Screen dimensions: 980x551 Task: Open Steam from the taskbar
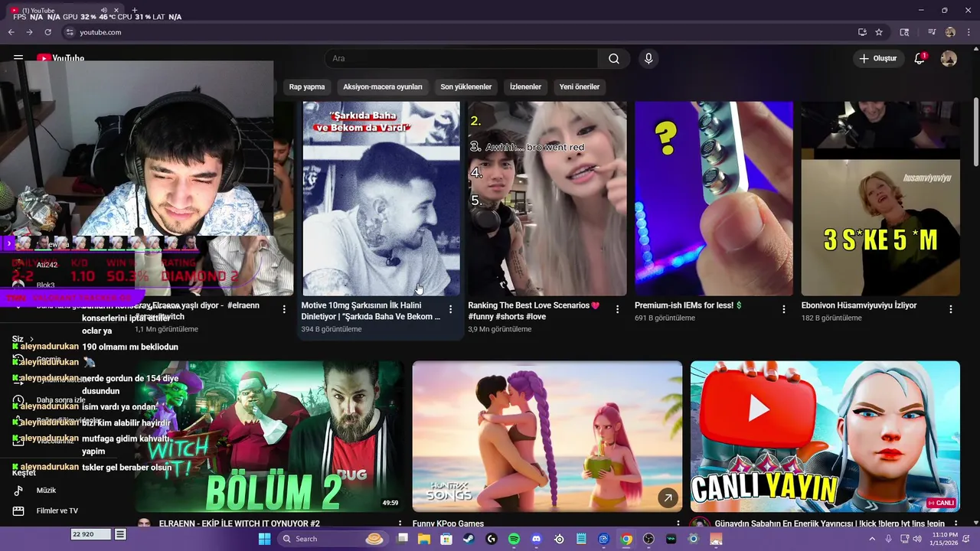click(469, 539)
